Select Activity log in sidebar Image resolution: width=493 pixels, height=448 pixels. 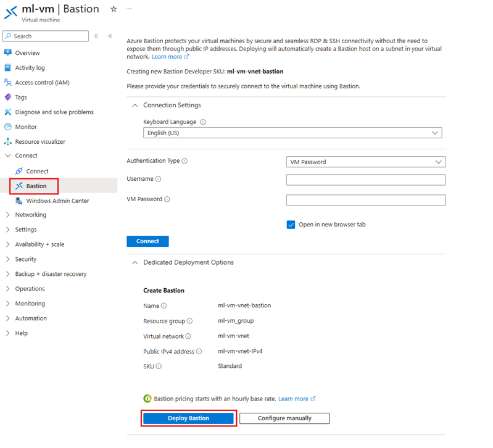pyautogui.click(x=30, y=68)
